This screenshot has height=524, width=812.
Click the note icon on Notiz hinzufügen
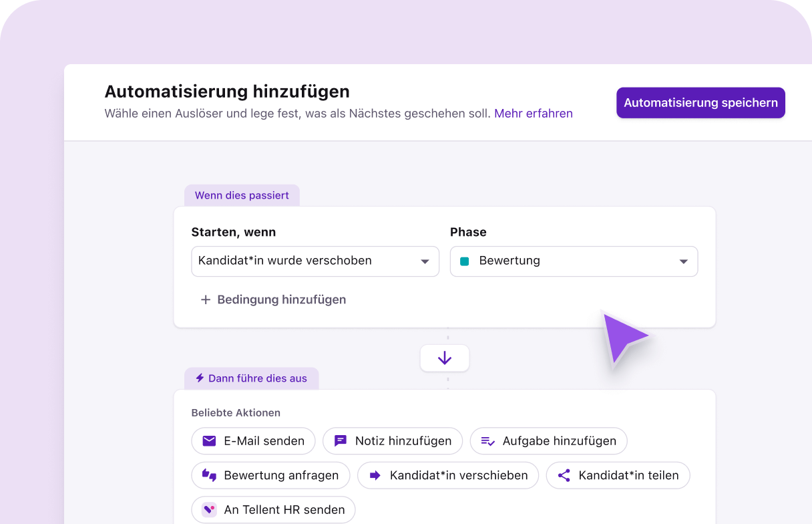coord(341,441)
